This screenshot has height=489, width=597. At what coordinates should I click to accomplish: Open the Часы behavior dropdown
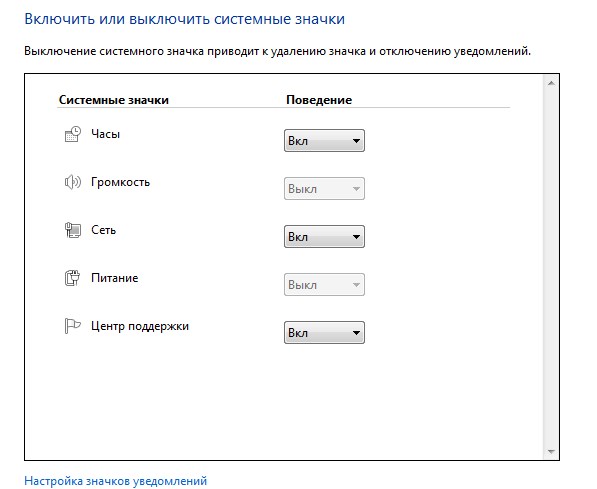pyautogui.click(x=324, y=141)
